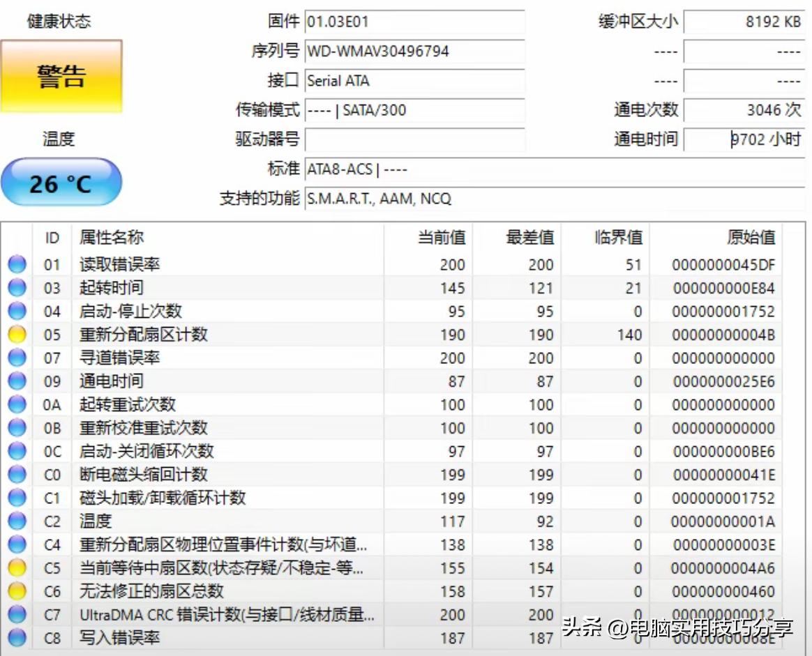This screenshot has height=656, width=812.
Task: Click the empty 驱动器号 input field
Action: pyautogui.click(x=415, y=139)
